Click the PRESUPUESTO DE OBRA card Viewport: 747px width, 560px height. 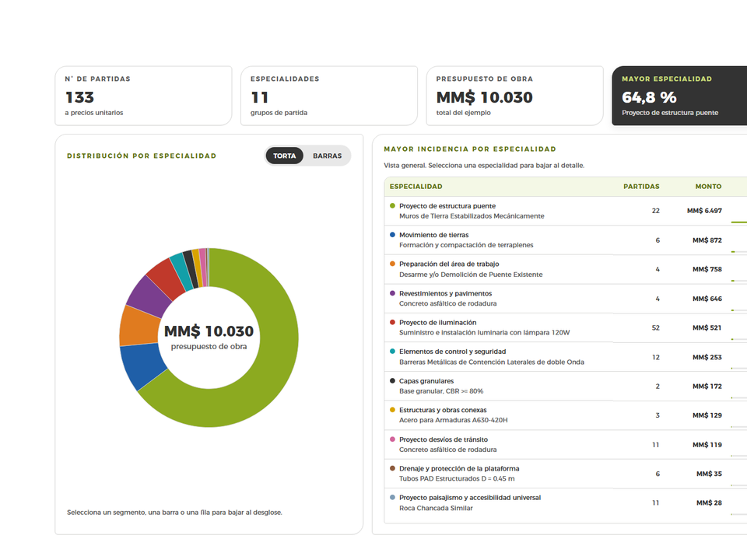coord(514,96)
